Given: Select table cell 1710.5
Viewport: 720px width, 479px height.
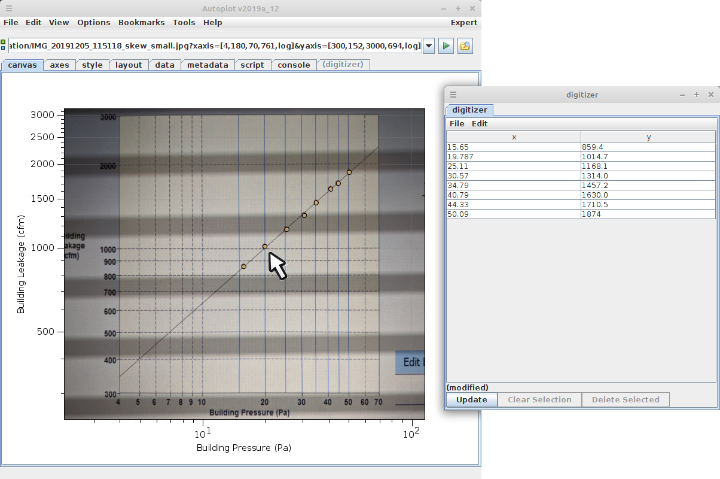Looking at the screenshot, I should tap(648, 205).
